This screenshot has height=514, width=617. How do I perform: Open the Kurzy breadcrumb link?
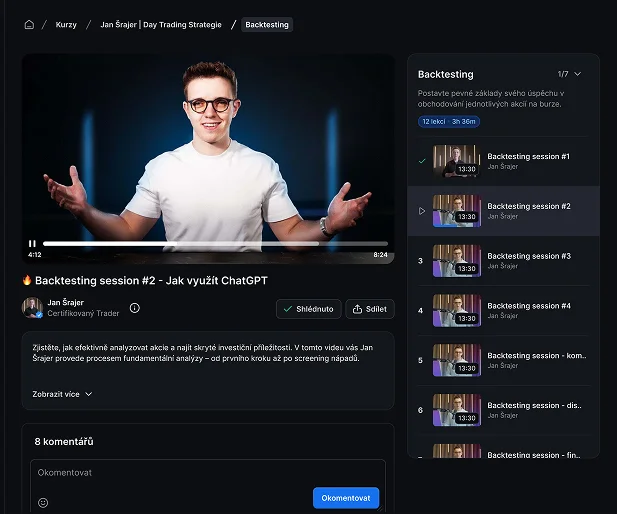66,25
